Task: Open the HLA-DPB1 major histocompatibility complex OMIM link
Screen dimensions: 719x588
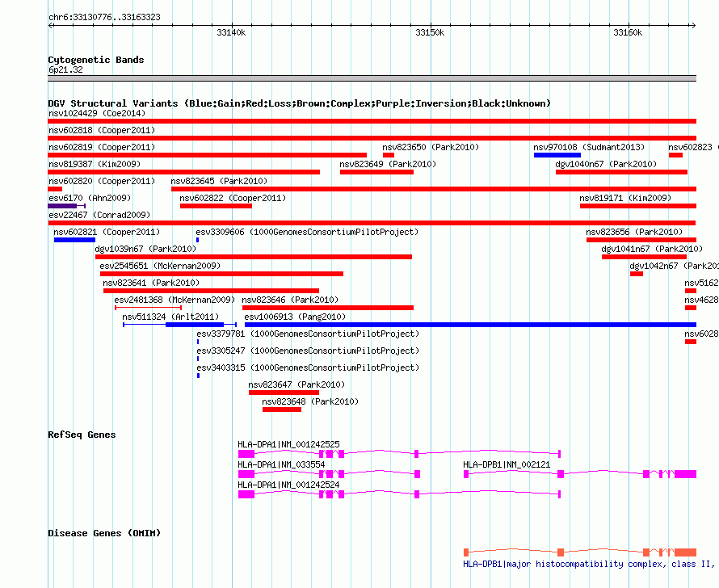Action: click(x=589, y=564)
